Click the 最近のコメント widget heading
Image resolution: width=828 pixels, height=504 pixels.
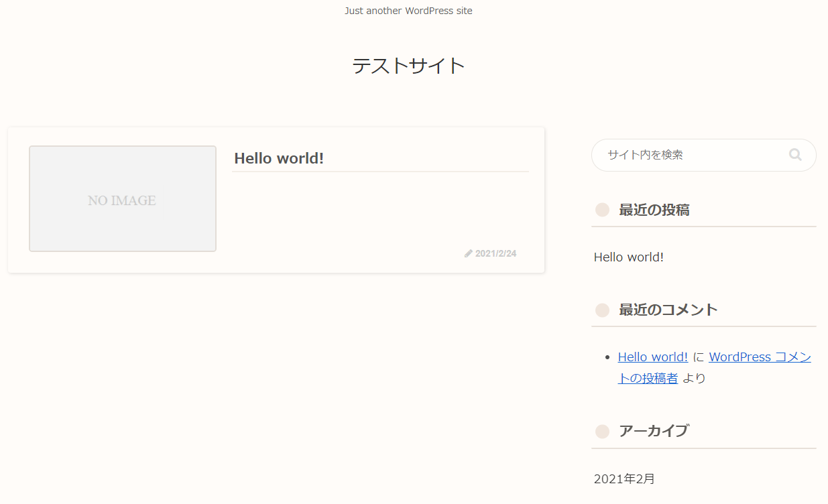668,310
